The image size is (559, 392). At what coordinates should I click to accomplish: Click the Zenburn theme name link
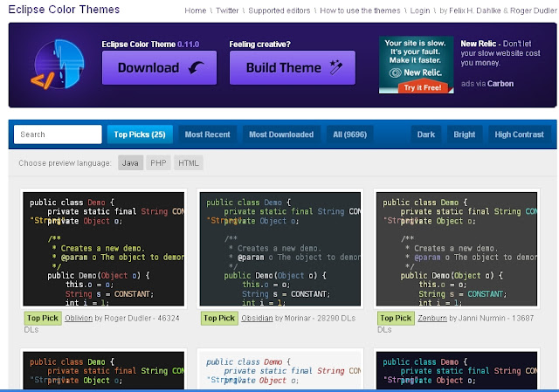point(432,318)
